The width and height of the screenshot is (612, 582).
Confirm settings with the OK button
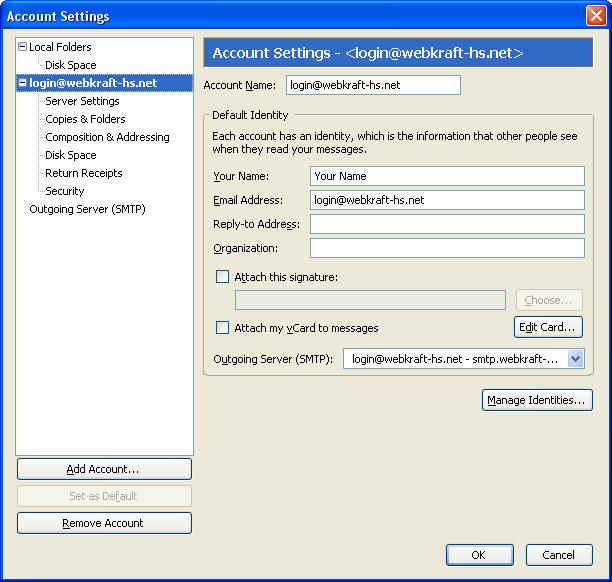(480, 555)
